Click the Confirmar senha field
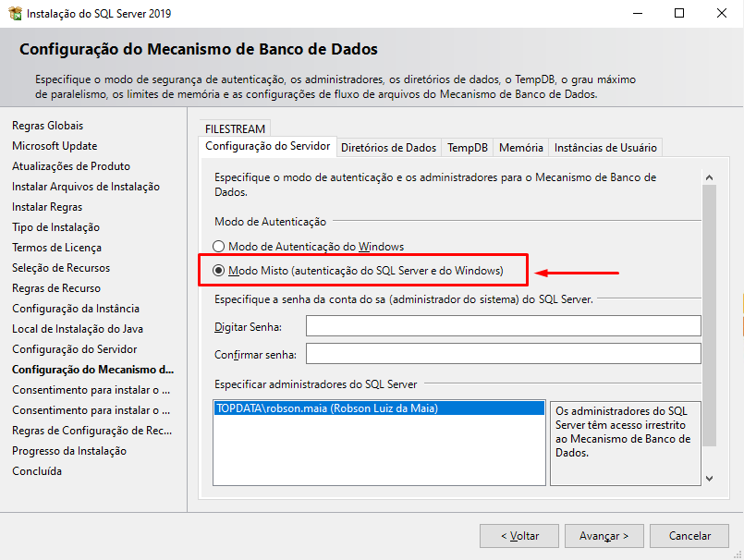The image size is (744, 560). (503, 354)
